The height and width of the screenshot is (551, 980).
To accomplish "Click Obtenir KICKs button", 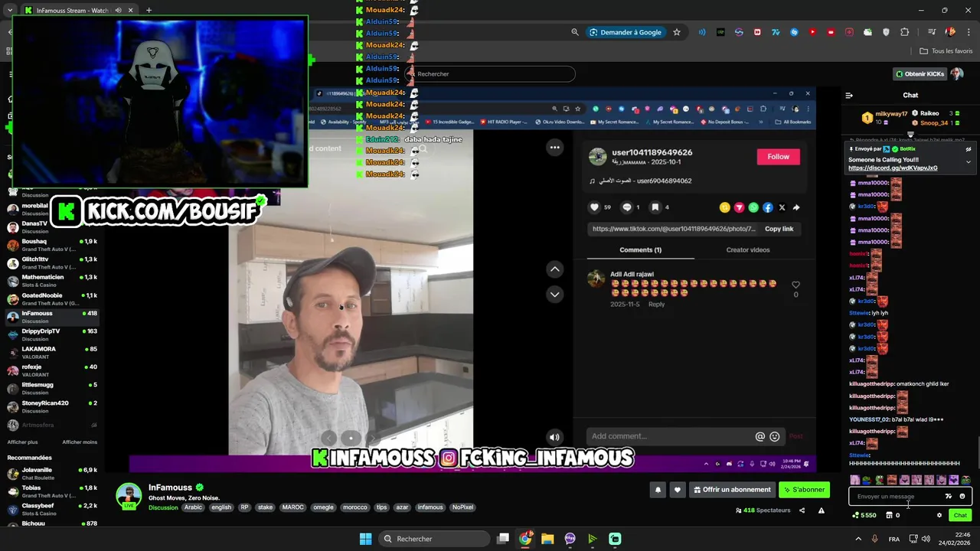I will pyautogui.click(x=920, y=73).
